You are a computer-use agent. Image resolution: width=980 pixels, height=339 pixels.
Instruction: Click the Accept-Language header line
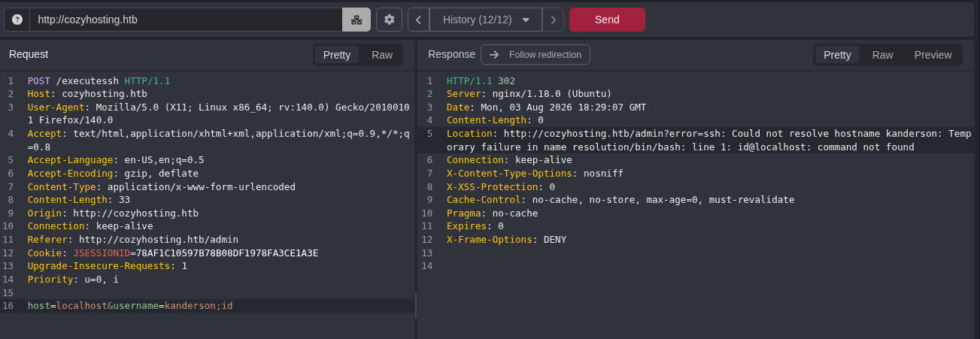(116, 159)
